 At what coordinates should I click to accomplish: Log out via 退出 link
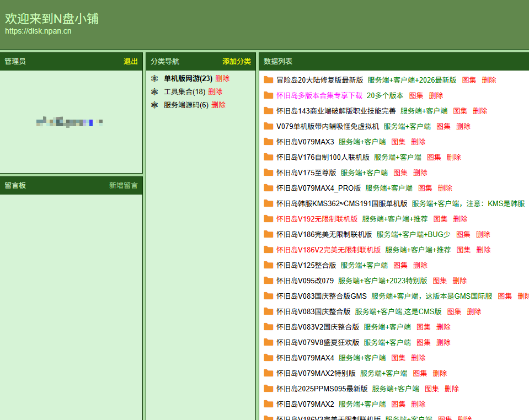(131, 61)
